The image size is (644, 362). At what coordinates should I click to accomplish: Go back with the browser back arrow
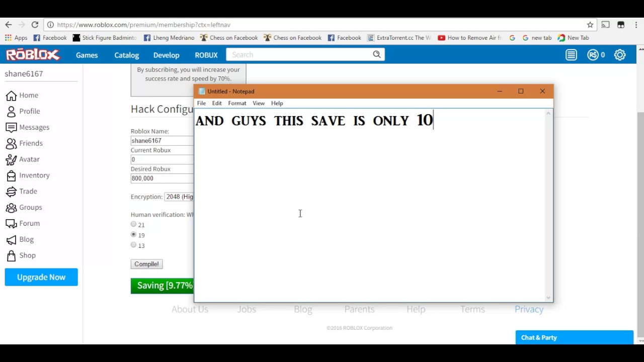point(9,25)
